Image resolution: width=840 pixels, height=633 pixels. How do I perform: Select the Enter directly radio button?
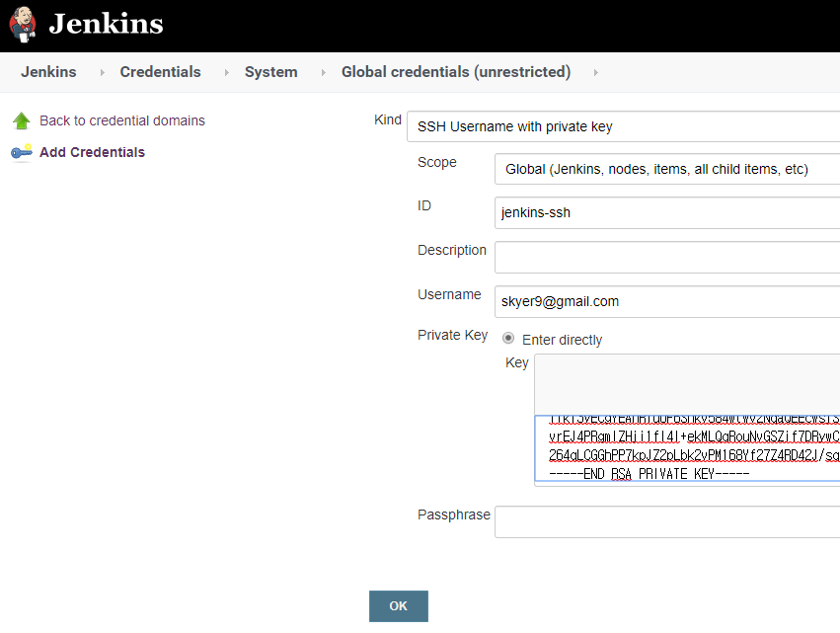pos(508,338)
